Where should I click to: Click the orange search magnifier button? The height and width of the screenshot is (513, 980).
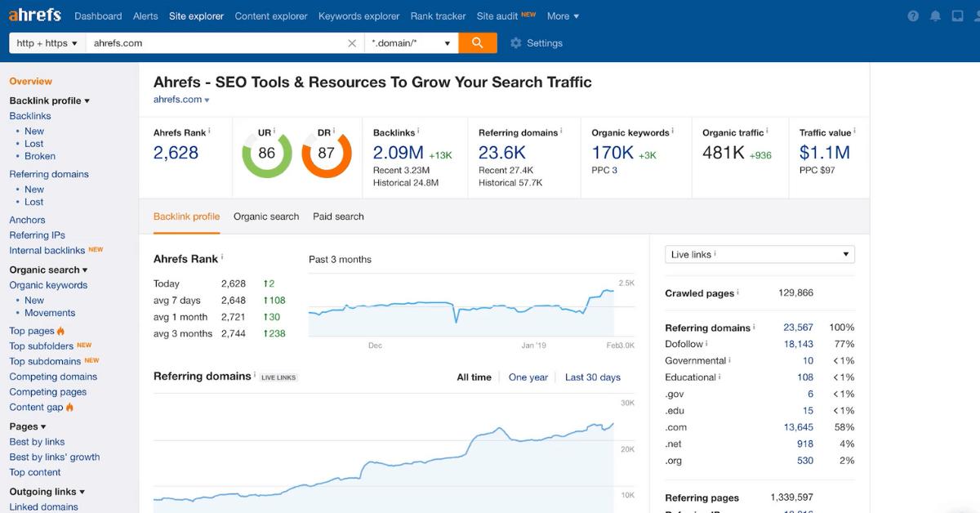pos(478,43)
